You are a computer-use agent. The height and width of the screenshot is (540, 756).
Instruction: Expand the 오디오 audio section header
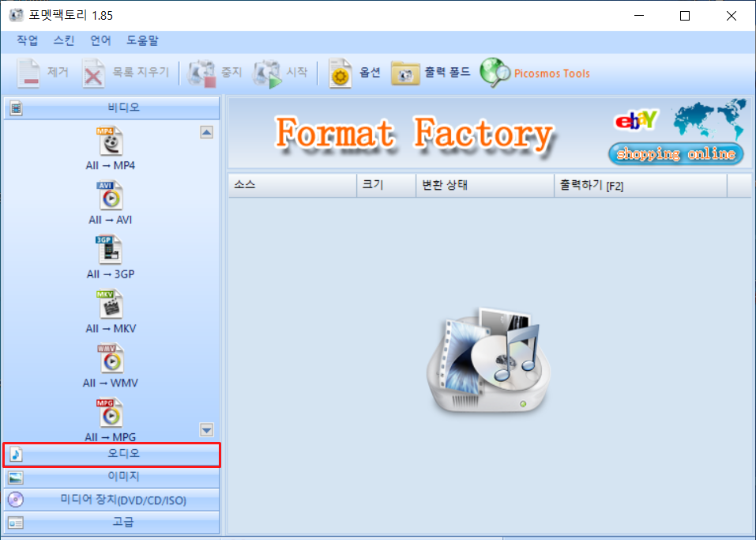pyautogui.click(x=112, y=455)
